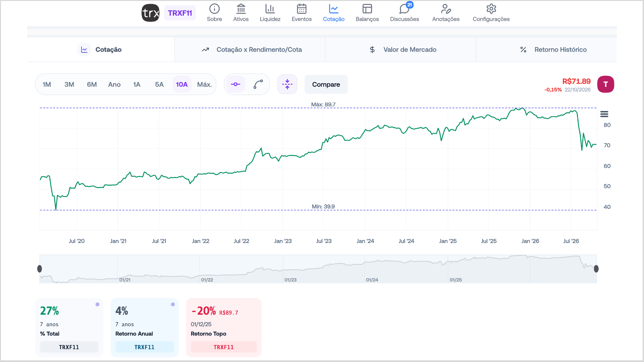This screenshot has width=644, height=362.
Task: Select the 5A time range
Action: [x=159, y=84]
